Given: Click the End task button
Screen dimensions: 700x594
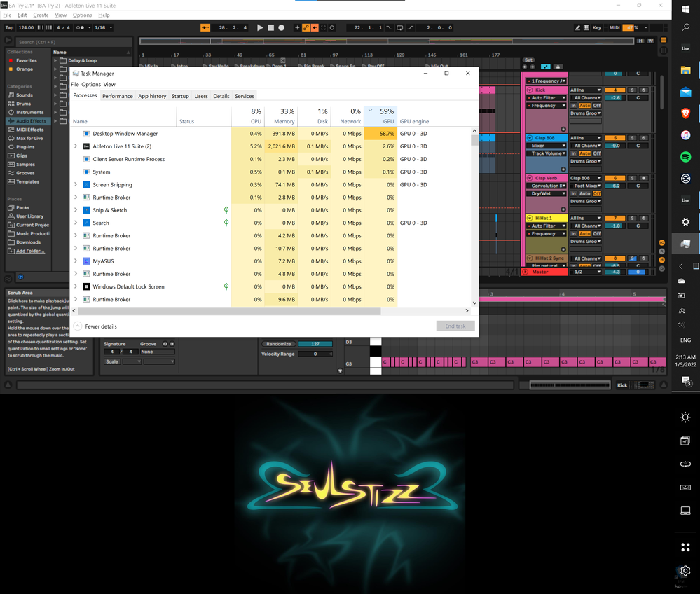Looking at the screenshot, I should pyautogui.click(x=455, y=326).
